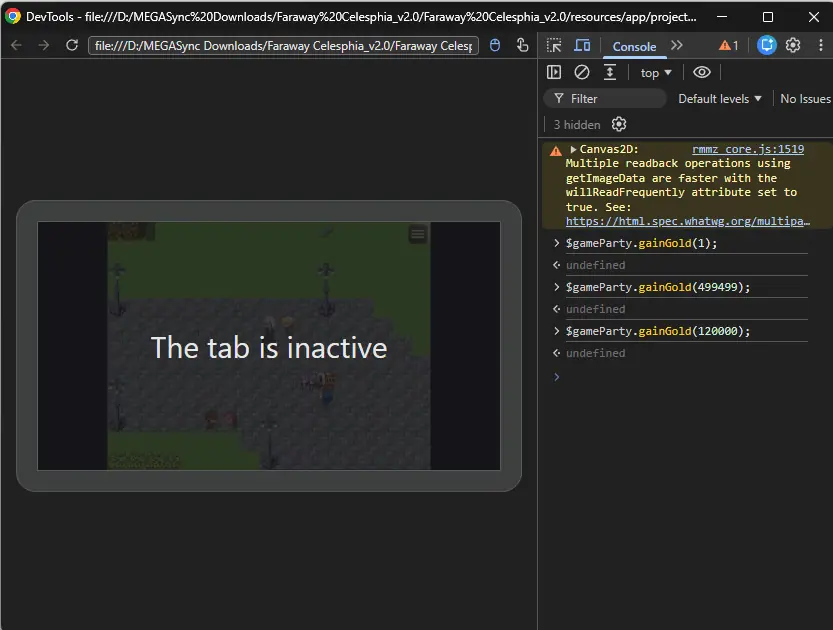Expand the Canvas2D warning message
This screenshot has width=833, height=630.
pos(573,149)
